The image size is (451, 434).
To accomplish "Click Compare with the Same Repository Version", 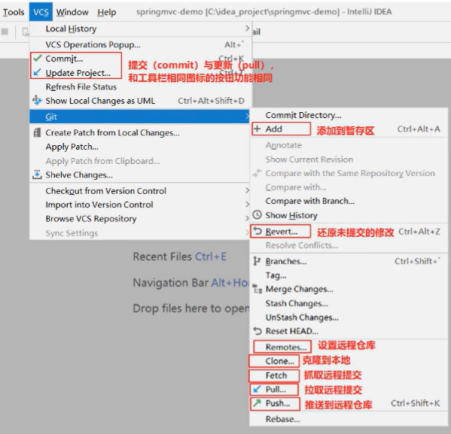I will coord(349,173).
